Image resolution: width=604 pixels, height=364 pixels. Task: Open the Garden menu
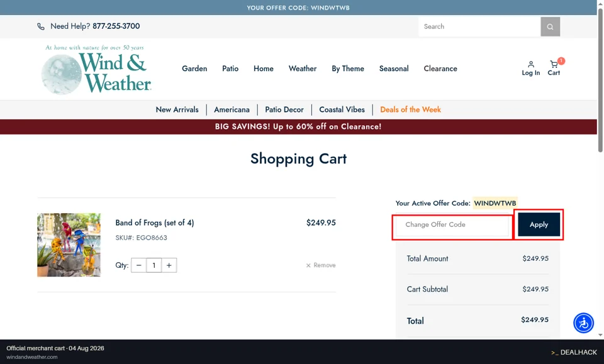pyautogui.click(x=194, y=69)
